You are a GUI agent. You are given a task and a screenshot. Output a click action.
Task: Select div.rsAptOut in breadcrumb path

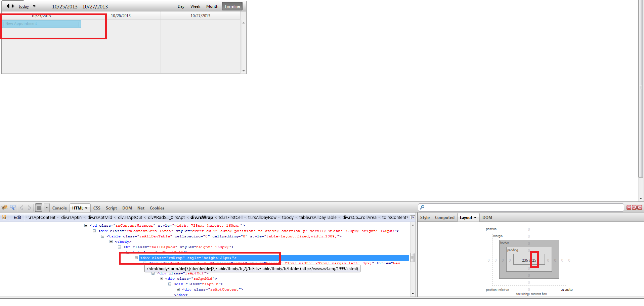click(130, 218)
